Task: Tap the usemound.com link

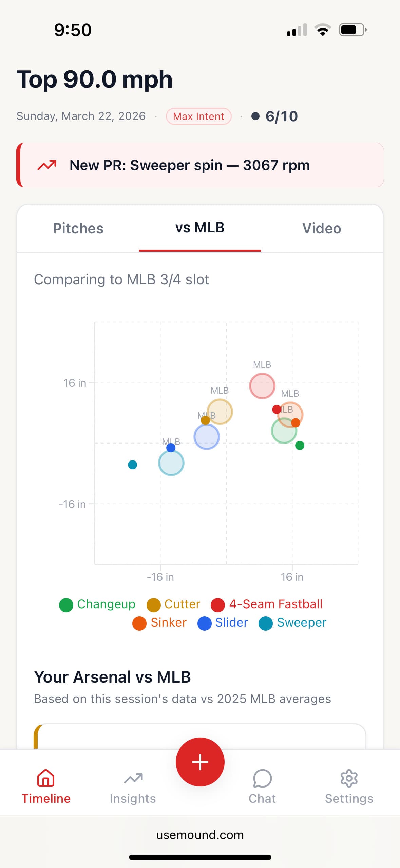Action: pos(200,835)
